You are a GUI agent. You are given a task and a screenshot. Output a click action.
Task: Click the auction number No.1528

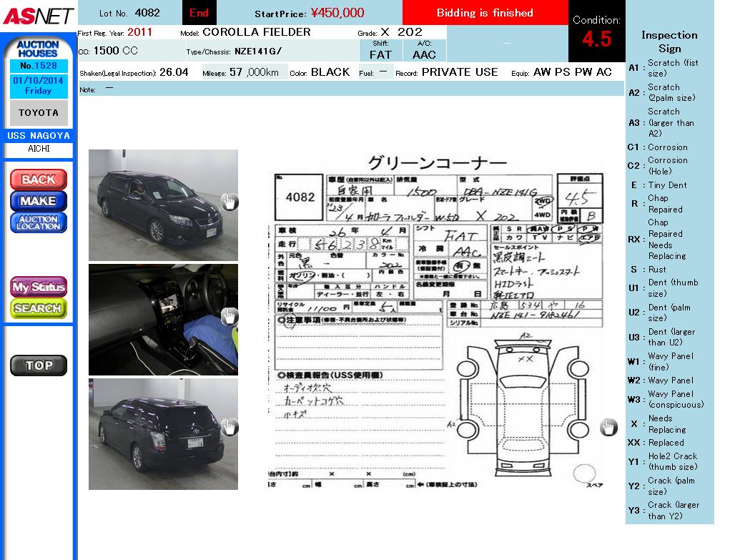point(39,66)
